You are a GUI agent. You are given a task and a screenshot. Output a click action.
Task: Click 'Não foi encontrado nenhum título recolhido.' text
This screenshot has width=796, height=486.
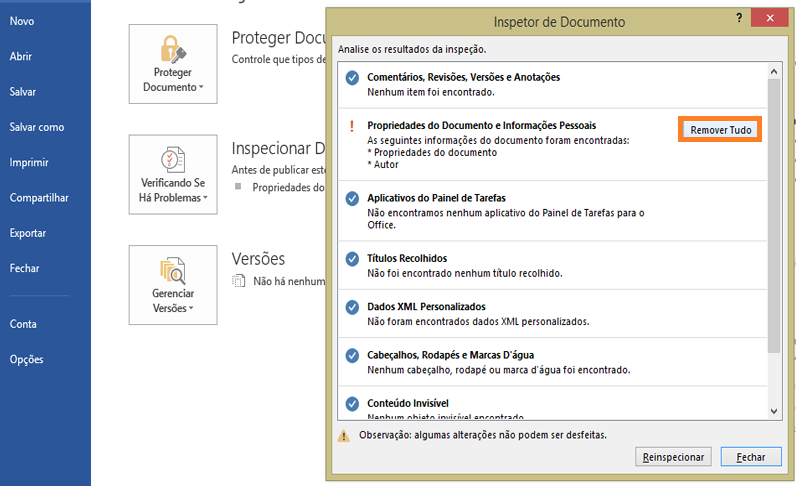pyautogui.click(x=465, y=273)
